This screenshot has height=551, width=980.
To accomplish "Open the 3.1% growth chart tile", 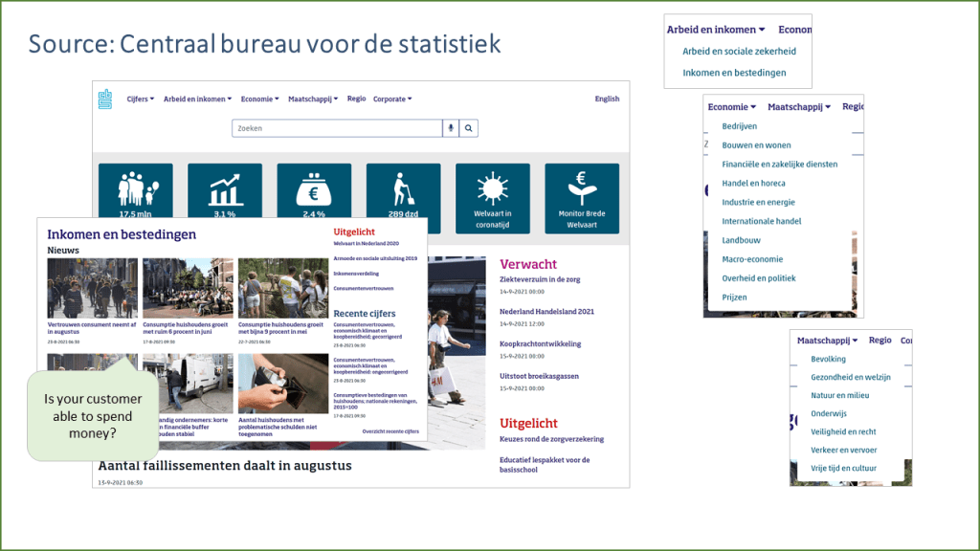I will pos(225,191).
